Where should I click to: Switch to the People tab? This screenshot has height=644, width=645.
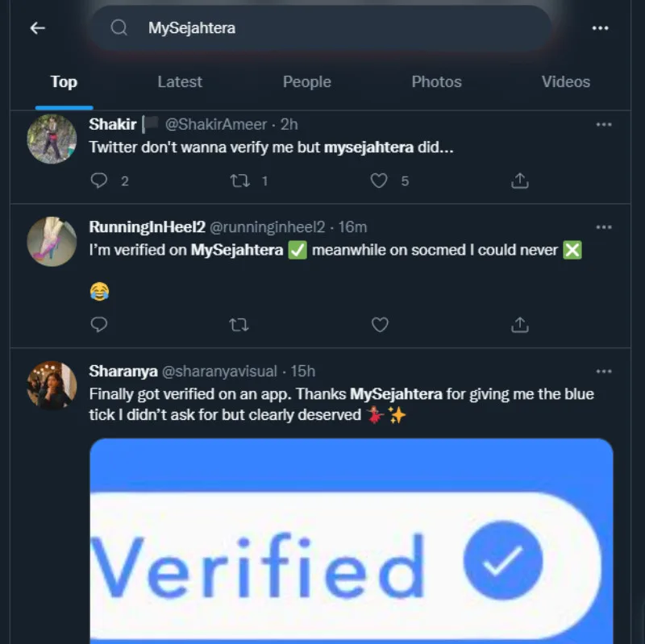[306, 82]
